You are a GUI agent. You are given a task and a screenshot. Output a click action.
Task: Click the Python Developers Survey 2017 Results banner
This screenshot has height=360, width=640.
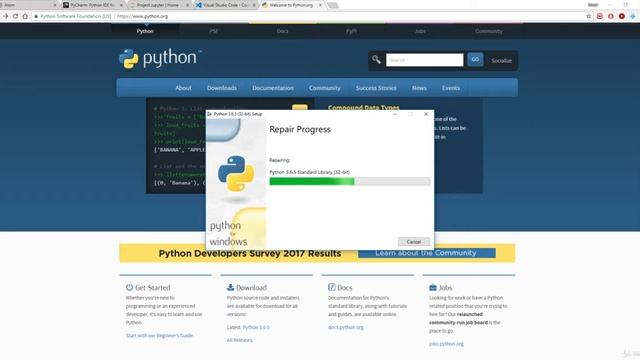coord(250,253)
